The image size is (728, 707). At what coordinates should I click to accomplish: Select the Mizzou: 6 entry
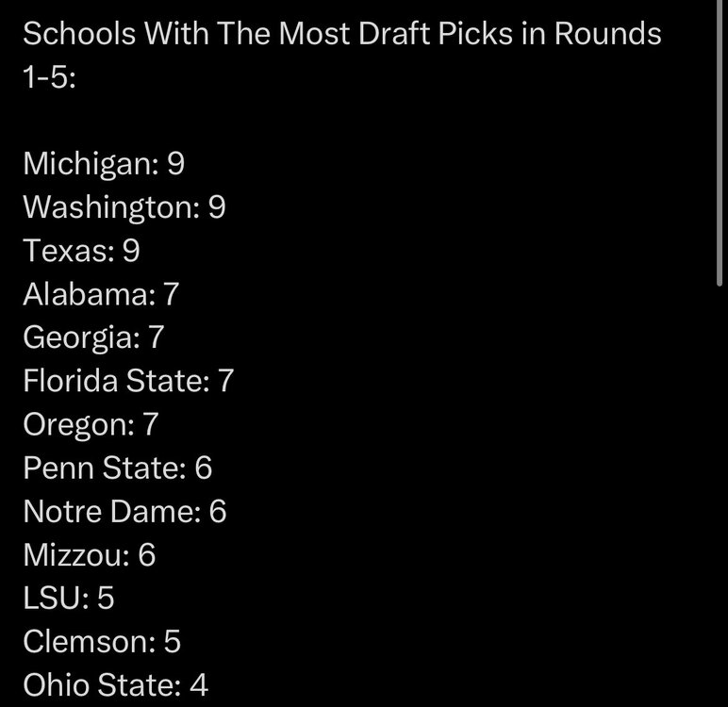pos(89,554)
